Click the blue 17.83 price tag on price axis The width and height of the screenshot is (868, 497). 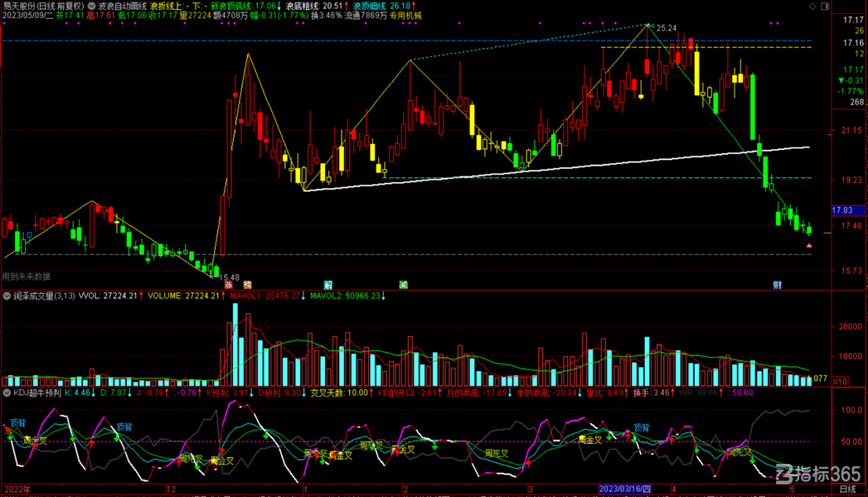848,210
